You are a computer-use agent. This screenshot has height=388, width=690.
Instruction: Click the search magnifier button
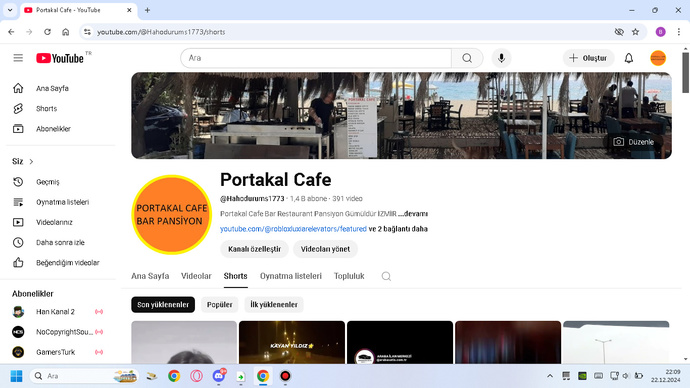click(467, 58)
